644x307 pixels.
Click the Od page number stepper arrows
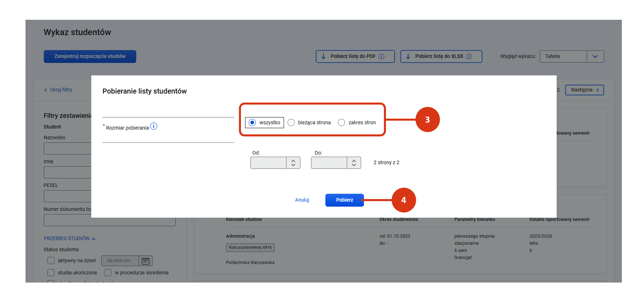(293, 163)
